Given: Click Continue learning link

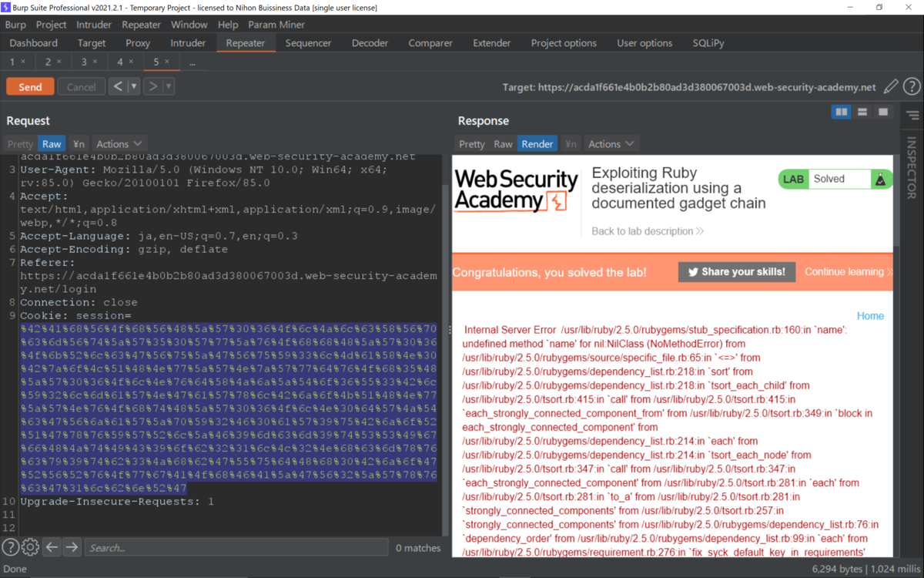Looking at the screenshot, I should tap(848, 272).
